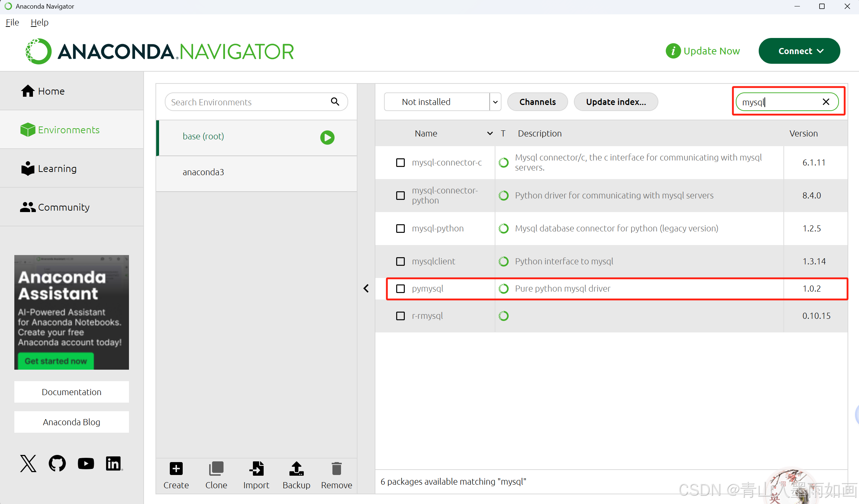Select the mysql-connector-c checkbox
The height and width of the screenshot is (504, 859).
point(400,163)
